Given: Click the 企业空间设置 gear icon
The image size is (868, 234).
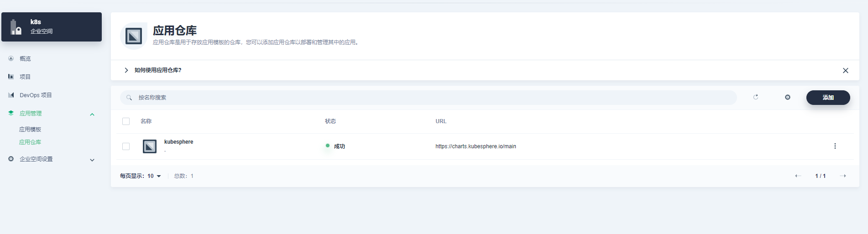Looking at the screenshot, I should click(x=11, y=159).
